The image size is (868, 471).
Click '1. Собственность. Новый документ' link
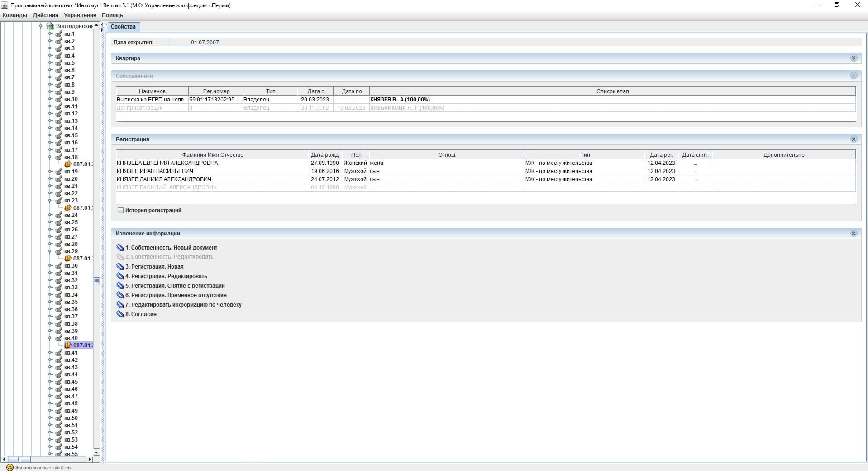tap(171, 248)
